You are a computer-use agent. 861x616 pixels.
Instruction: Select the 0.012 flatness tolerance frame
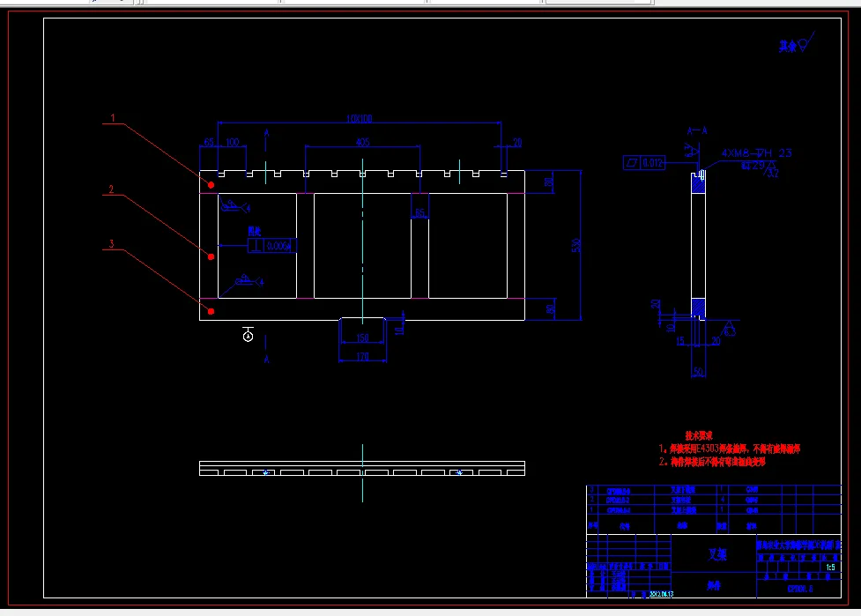click(x=644, y=162)
